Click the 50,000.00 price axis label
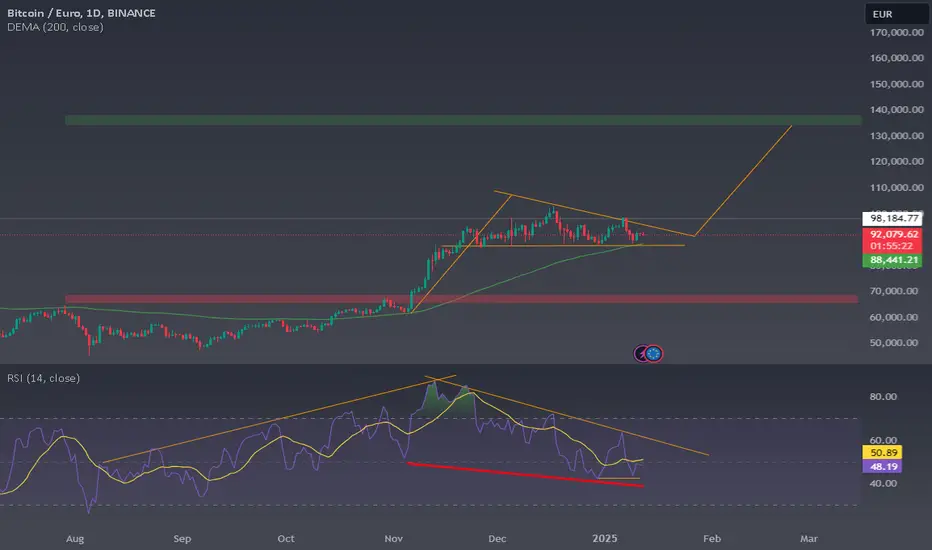Screen dimensions: 932x550 [x=893, y=342]
